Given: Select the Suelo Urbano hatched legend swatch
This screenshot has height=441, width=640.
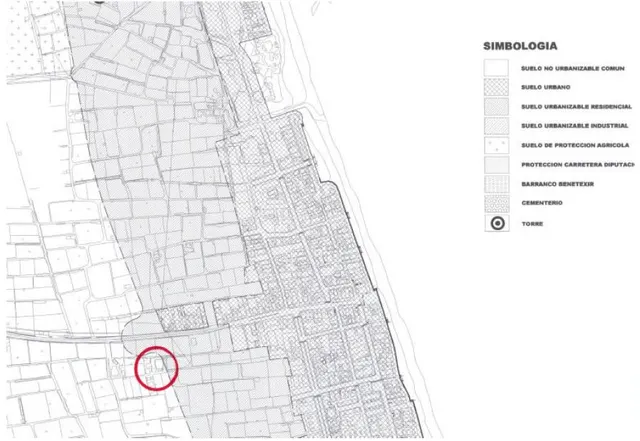Looking at the screenshot, I should 496,87.
